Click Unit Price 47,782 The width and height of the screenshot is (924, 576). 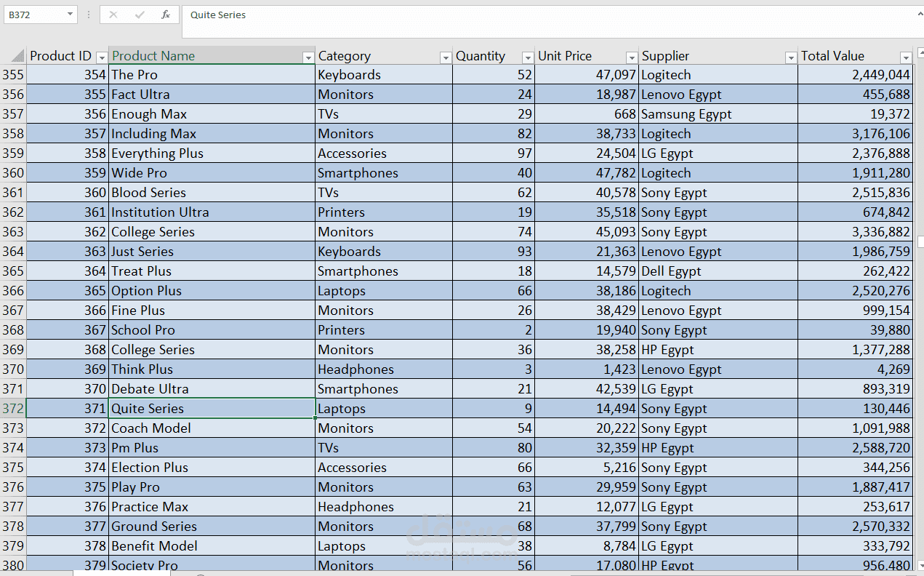[x=587, y=173]
